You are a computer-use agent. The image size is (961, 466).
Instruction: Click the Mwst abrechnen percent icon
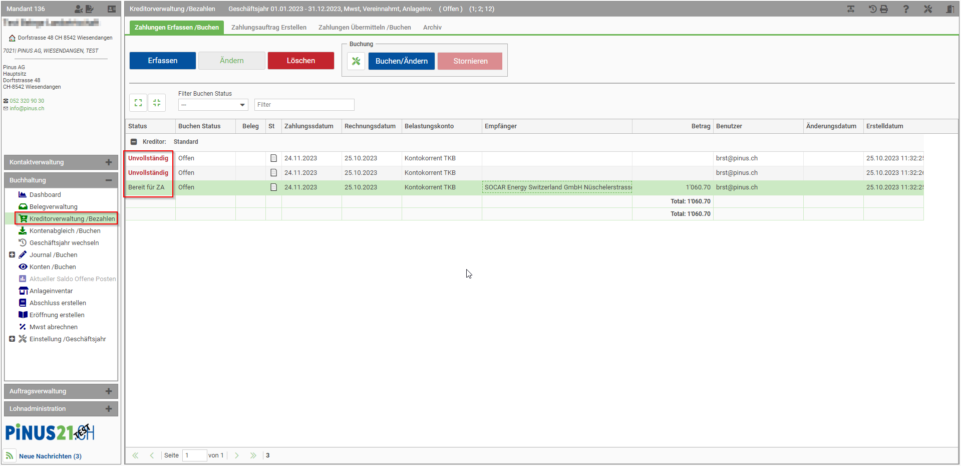(x=23, y=327)
